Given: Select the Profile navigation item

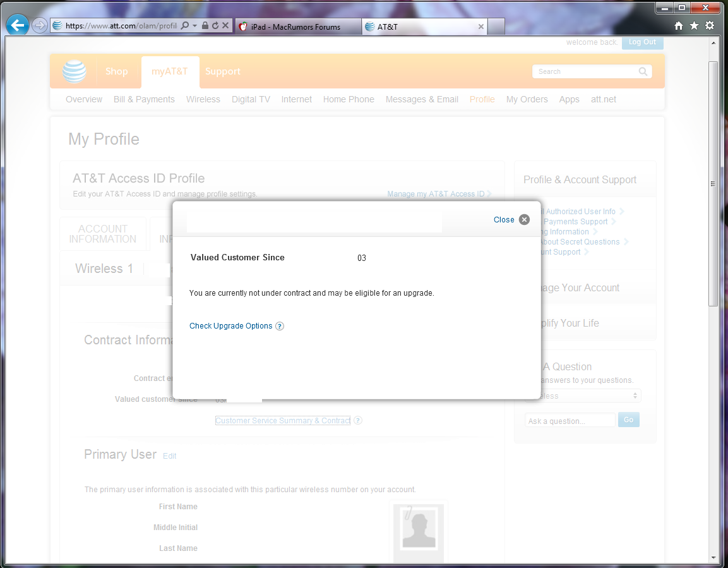Looking at the screenshot, I should (x=482, y=99).
